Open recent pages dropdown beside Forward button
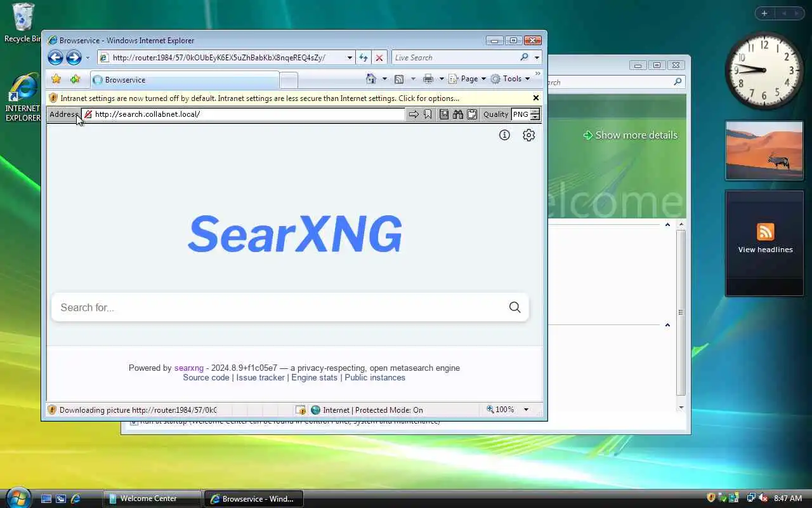 coord(88,58)
